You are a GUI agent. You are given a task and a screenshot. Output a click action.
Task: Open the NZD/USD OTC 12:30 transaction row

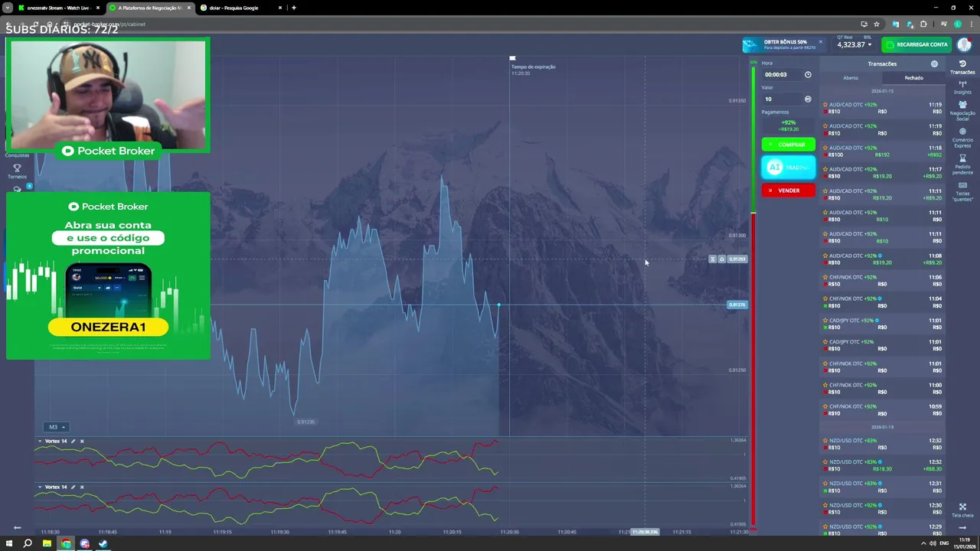(x=882, y=508)
